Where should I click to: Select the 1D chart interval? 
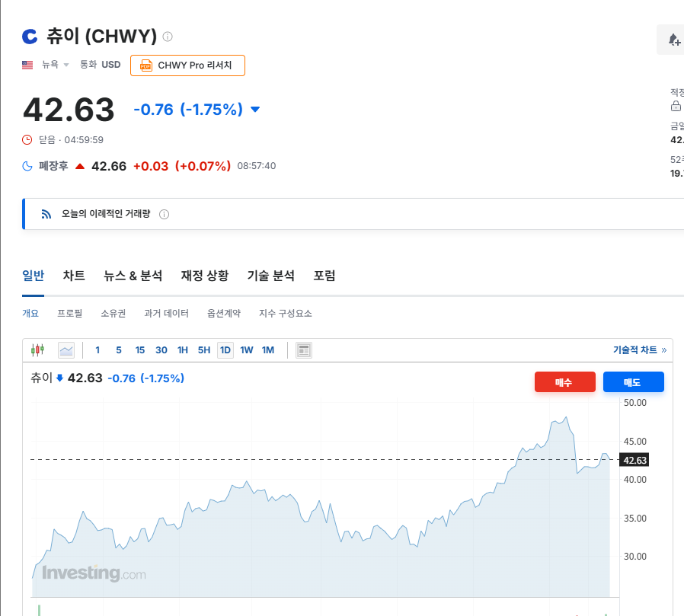point(225,350)
